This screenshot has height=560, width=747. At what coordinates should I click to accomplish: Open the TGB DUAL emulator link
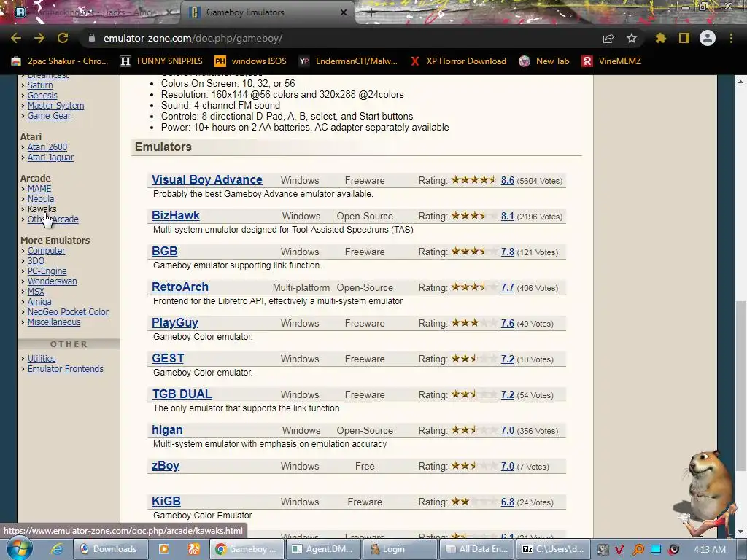click(182, 394)
